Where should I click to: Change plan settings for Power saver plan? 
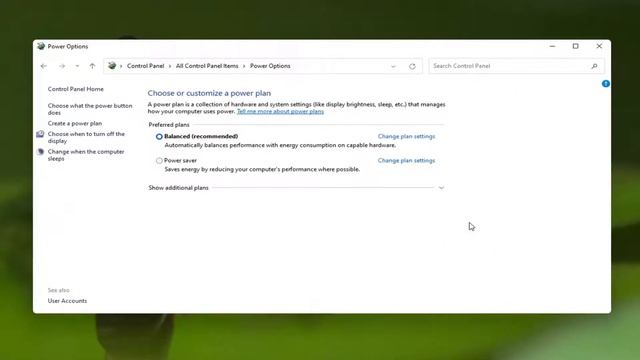click(x=406, y=160)
